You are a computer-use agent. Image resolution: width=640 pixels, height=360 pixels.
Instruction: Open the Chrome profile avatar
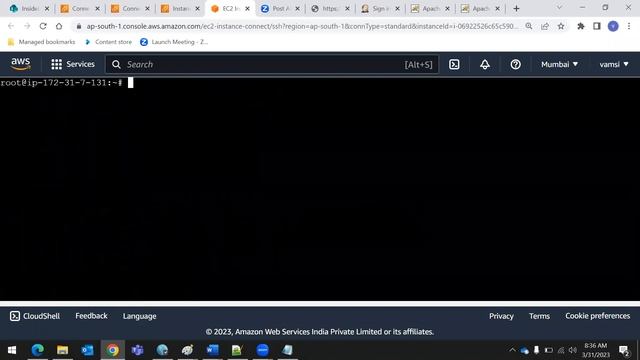pyautogui.click(x=613, y=26)
